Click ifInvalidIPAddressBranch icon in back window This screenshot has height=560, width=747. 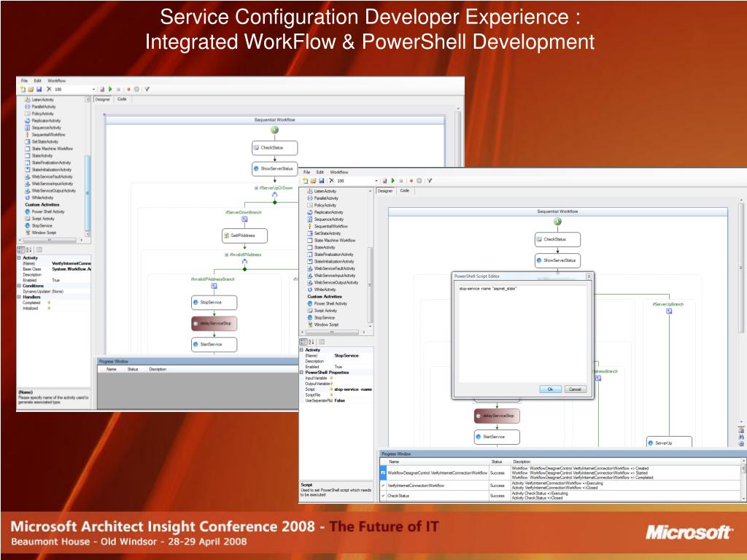point(214,286)
